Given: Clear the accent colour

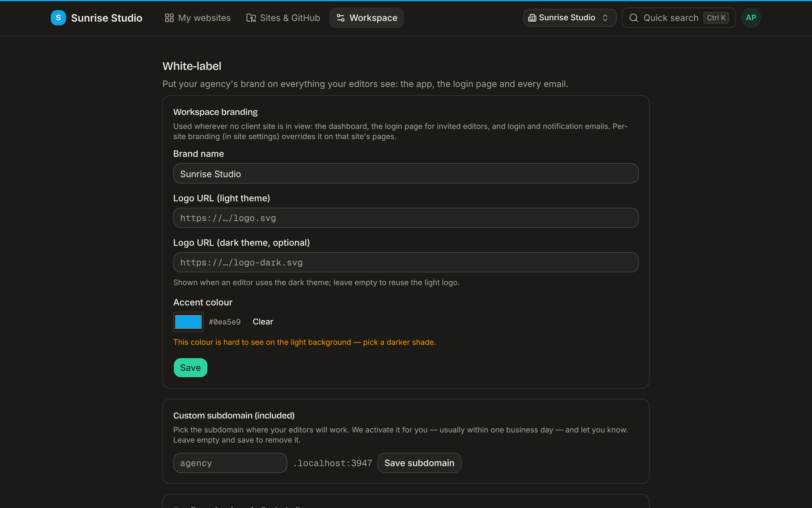Looking at the screenshot, I should (x=263, y=322).
